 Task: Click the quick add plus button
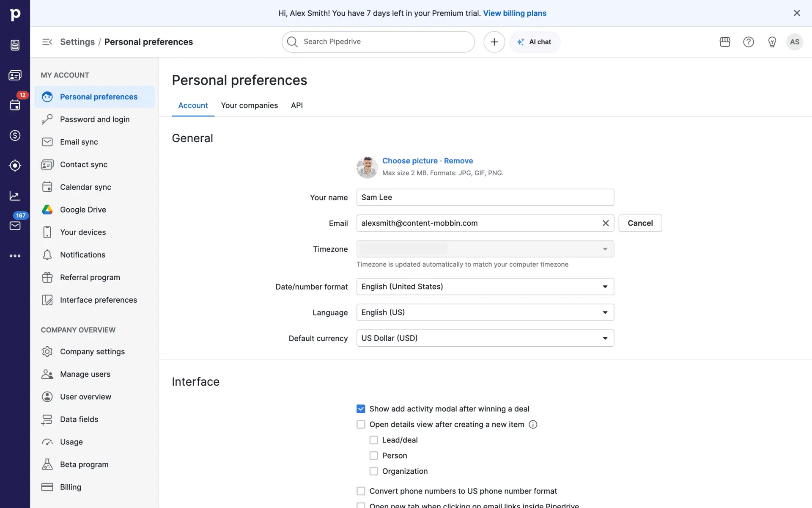494,42
